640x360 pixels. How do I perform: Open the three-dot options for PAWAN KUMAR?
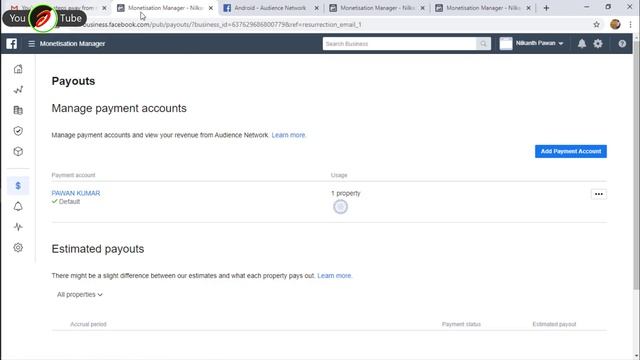tap(599, 194)
